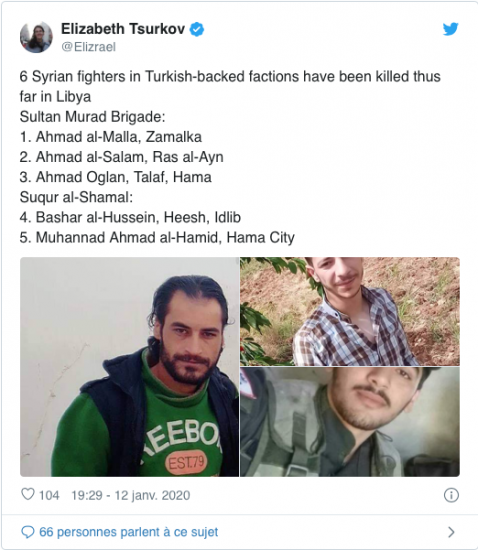The width and height of the screenshot is (478, 550).
Task: Click the blue verified badge
Action: pos(197,29)
